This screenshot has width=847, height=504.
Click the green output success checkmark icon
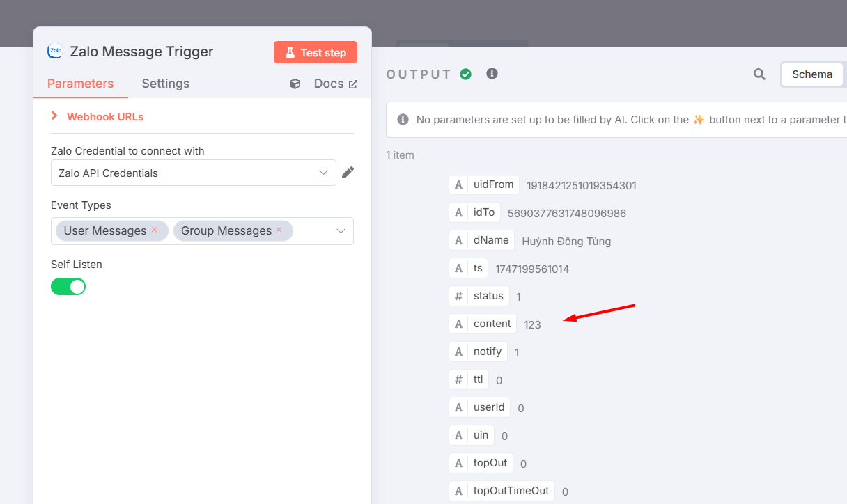[x=466, y=74]
